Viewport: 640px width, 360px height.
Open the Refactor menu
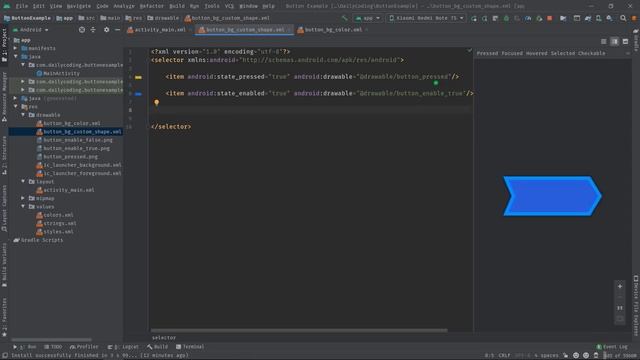point(151,6)
